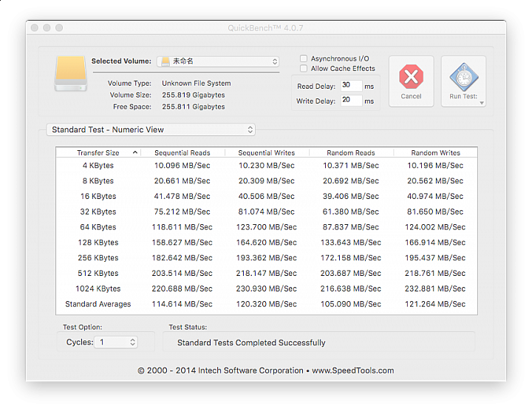Click the Transfer Size sort arrow
532x412 pixels.
[x=135, y=152]
